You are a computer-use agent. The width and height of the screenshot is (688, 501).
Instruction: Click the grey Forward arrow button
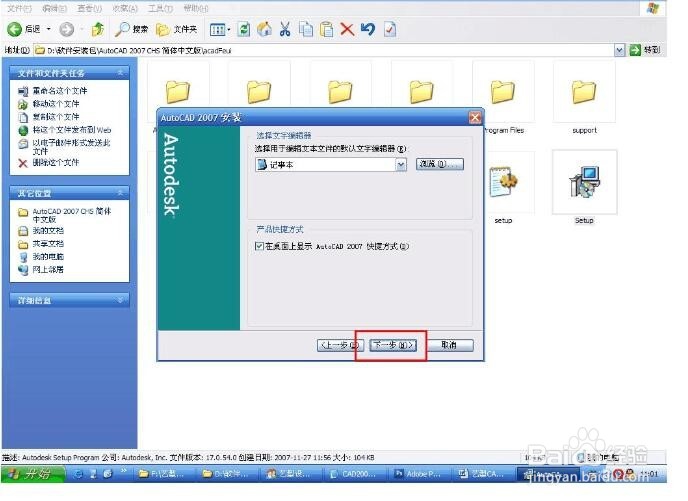tap(67, 29)
